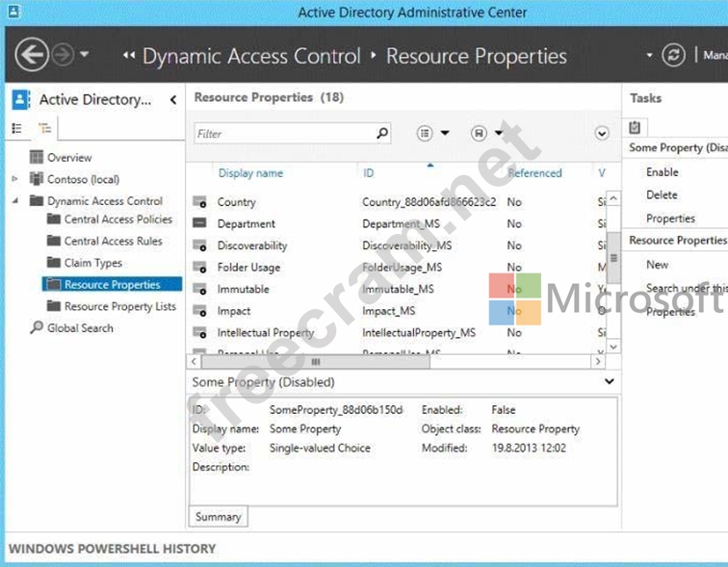
Task: Open Global Search in navigation
Action: (x=80, y=328)
